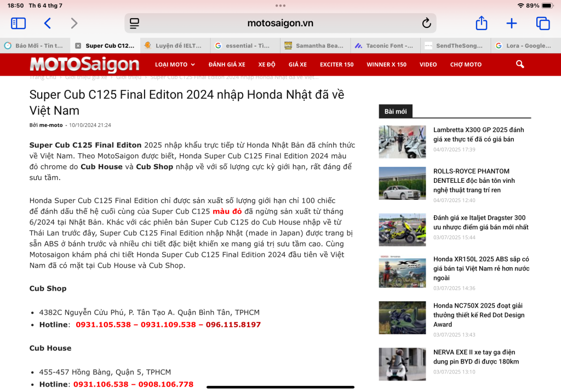The width and height of the screenshot is (561, 392).
Task: Open the ĐÁNH GIÁ XE menu
Action: point(227,65)
